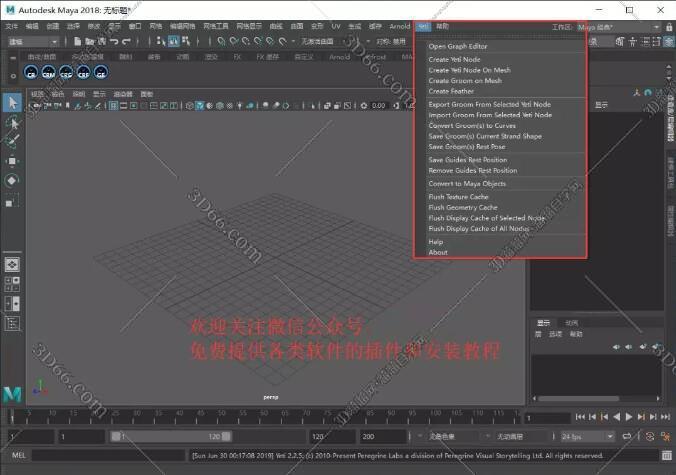Click the CR shelf icon
The width and height of the screenshot is (676, 475).
click(31, 72)
